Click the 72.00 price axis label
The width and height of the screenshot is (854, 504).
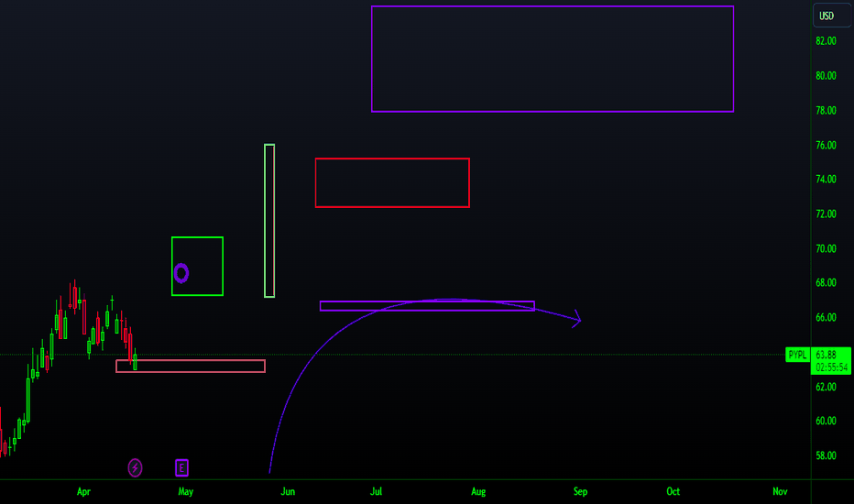[x=826, y=214]
